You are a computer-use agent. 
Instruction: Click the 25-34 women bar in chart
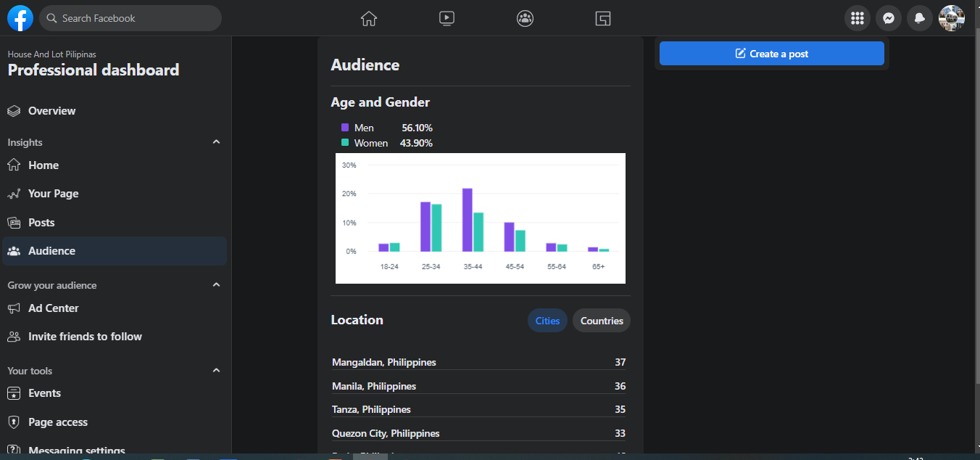(436, 228)
